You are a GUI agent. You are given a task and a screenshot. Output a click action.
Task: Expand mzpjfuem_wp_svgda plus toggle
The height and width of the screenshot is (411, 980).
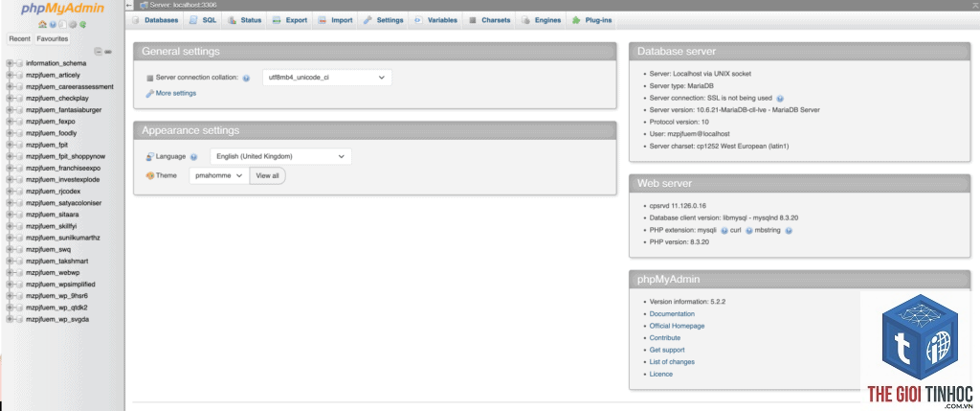point(10,319)
